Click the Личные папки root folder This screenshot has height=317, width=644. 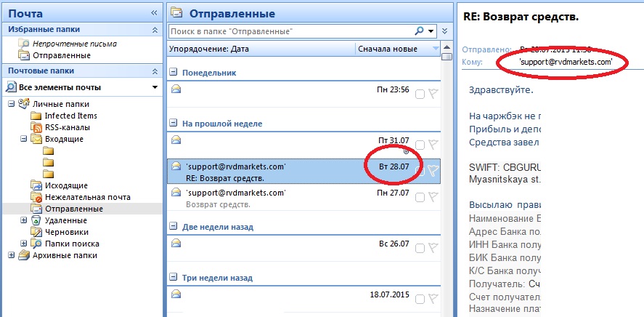tap(61, 105)
